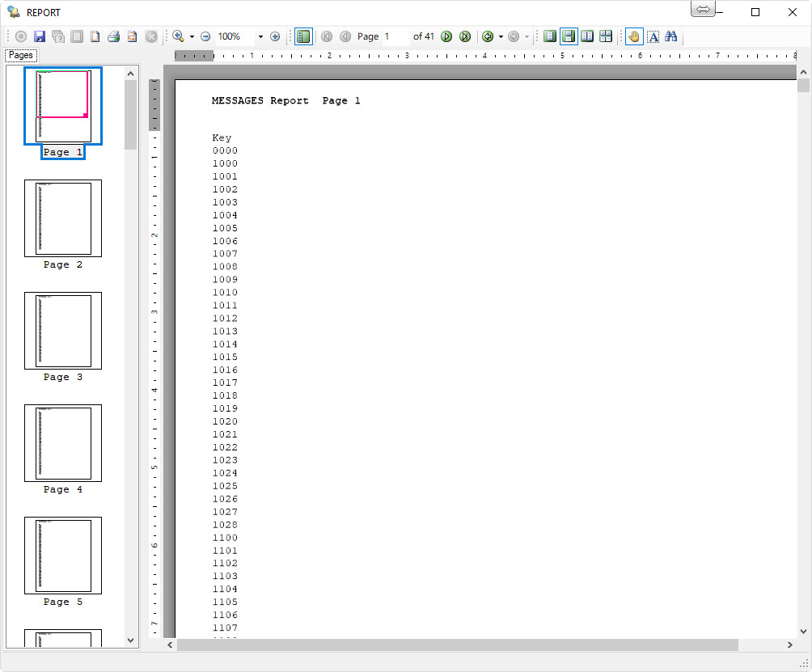Screen dimensions: 812x672
Task: Click the report vertical scroll up arrow
Action: (x=803, y=72)
